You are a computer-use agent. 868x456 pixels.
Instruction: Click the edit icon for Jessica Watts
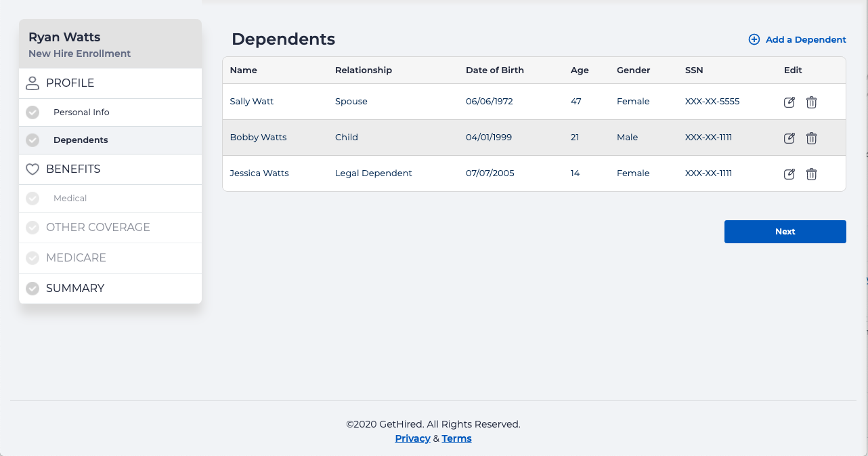coord(789,173)
